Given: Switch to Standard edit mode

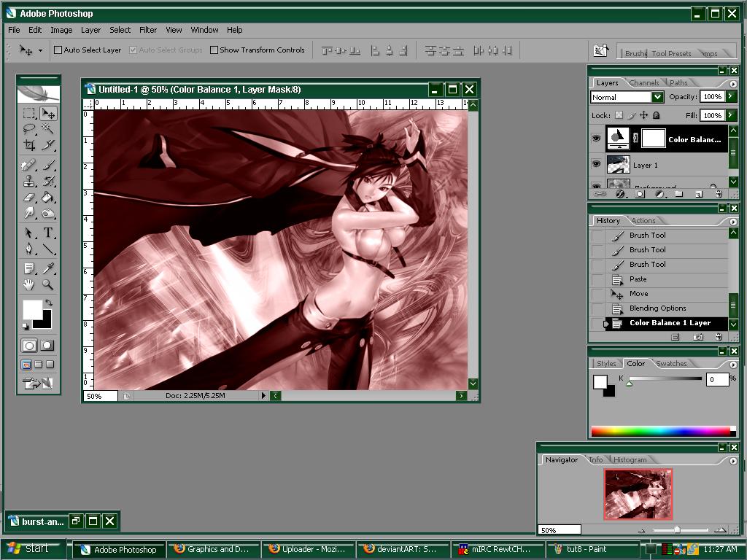Looking at the screenshot, I should [x=29, y=346].
